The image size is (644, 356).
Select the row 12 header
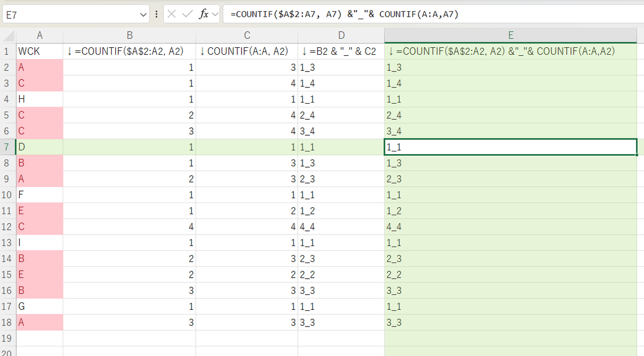coord(9,227)
